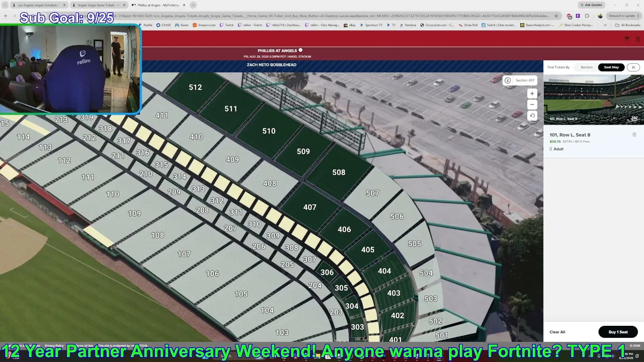Zoom in on the seat map
This screenshot has height=362, width=644.
[x=532, y=94]
